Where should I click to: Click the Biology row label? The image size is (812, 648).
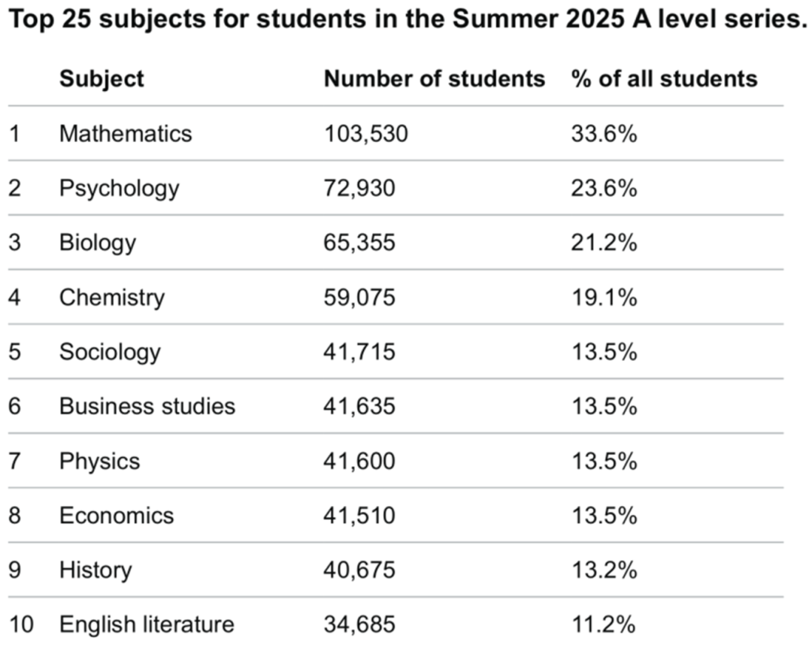tap(98, 243)
